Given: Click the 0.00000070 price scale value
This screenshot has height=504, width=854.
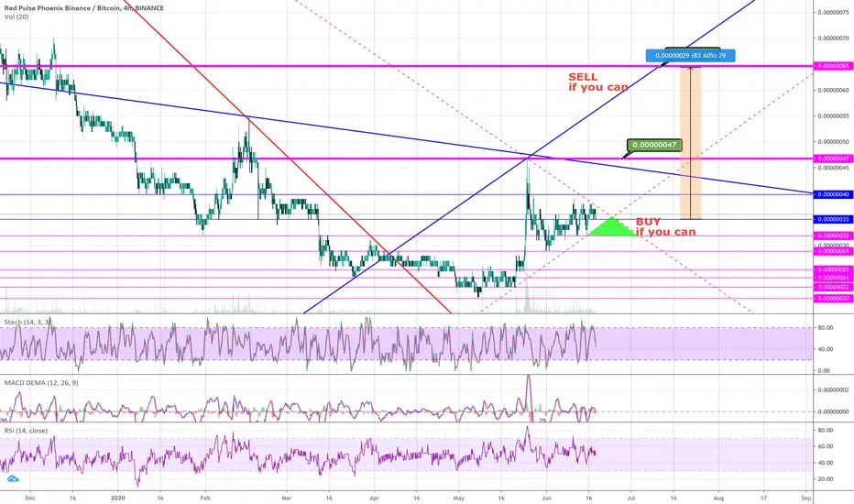Looking at the screenshot, I should [833, 38].
